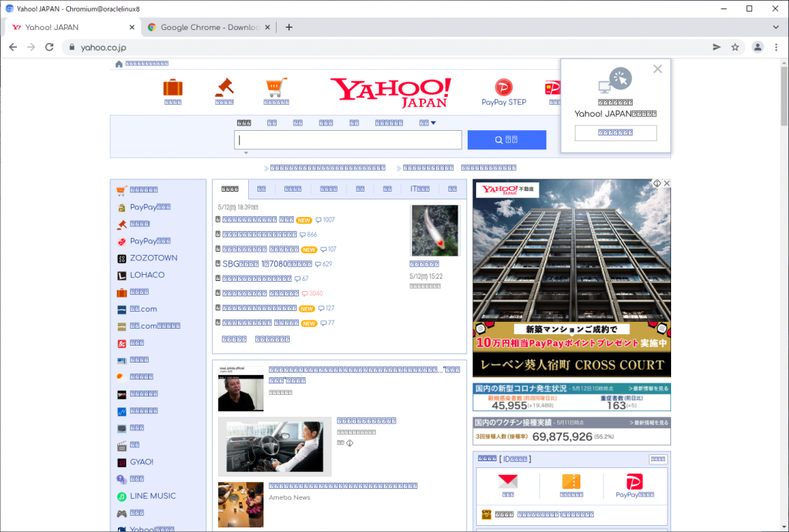Open a new tab with the plus icon

289,27
